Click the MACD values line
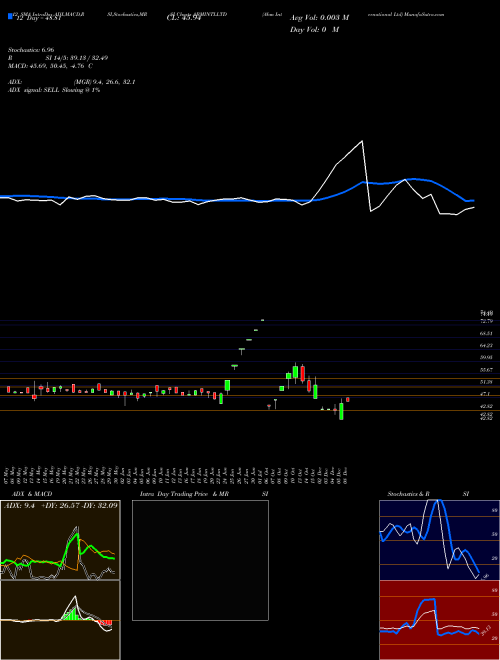Viewport: 500px width, 660px height. 51,66
